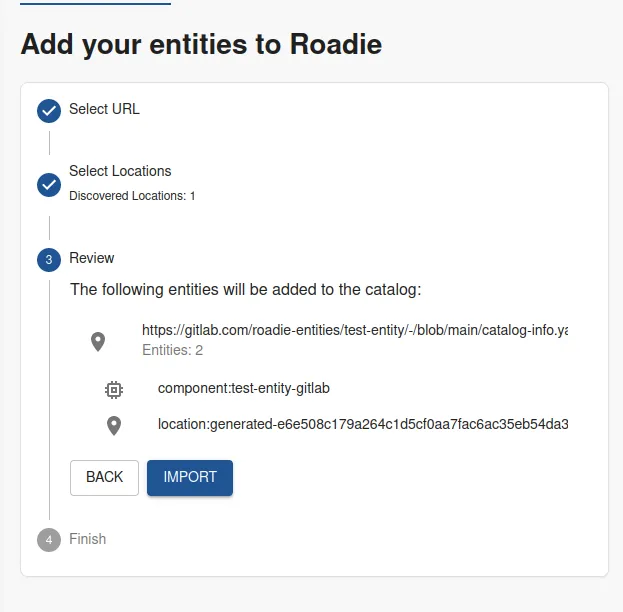The image size is (623, 612).
Task: Go back to the Select URL step label
Action: [x=104, y=109]
